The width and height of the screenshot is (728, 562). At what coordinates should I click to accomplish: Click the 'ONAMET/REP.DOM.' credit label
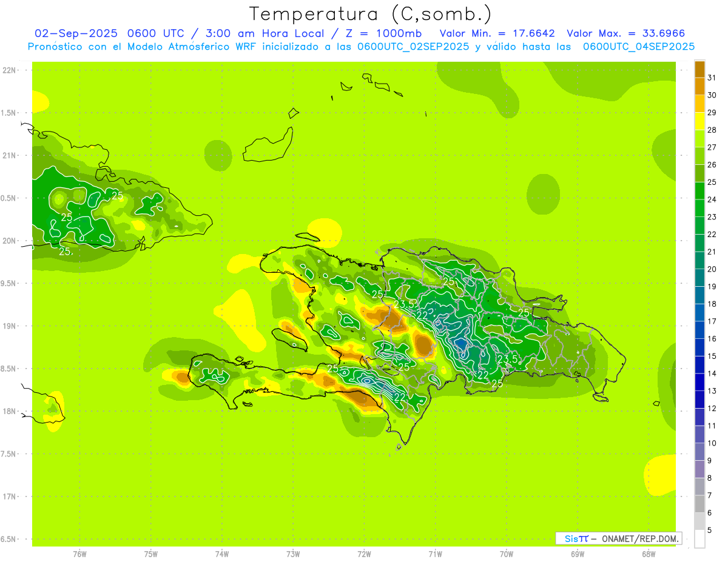(x=641, y=538)
